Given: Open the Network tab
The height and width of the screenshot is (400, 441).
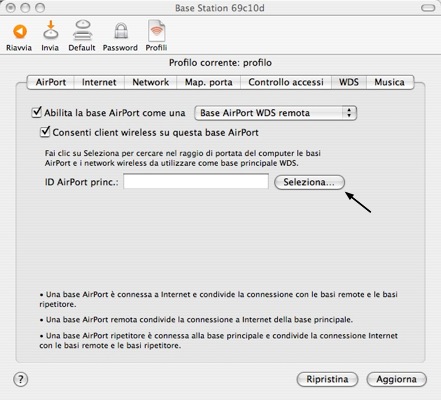Looking at the screenshot, I should 151,82.
